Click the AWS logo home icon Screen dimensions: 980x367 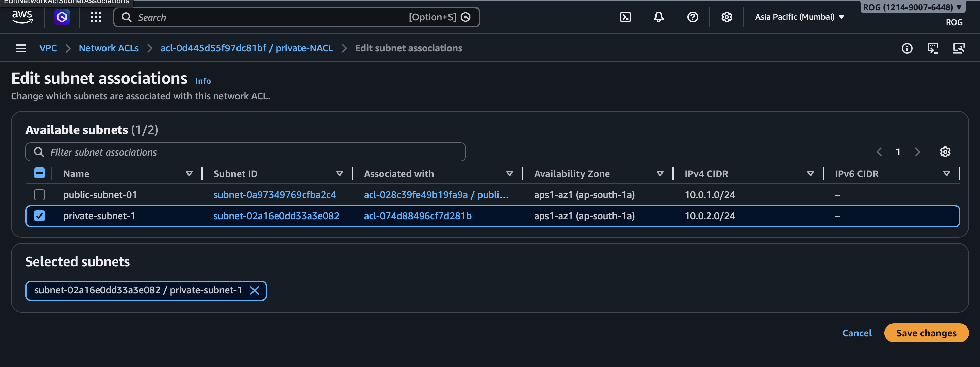pyautogui.click(x=22, y=17)
